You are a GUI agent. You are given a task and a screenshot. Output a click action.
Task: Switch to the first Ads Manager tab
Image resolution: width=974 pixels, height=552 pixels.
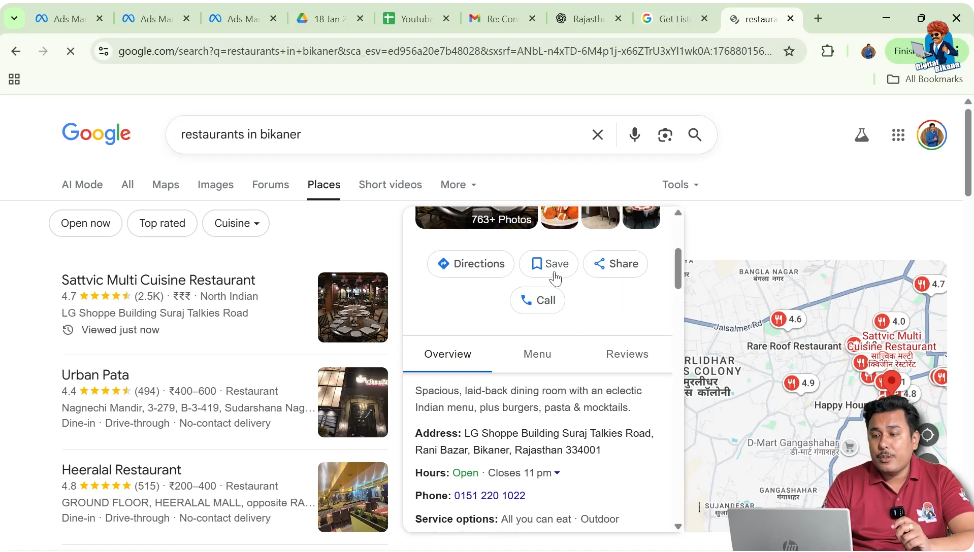pyautogui.click(x=69, y=19)
